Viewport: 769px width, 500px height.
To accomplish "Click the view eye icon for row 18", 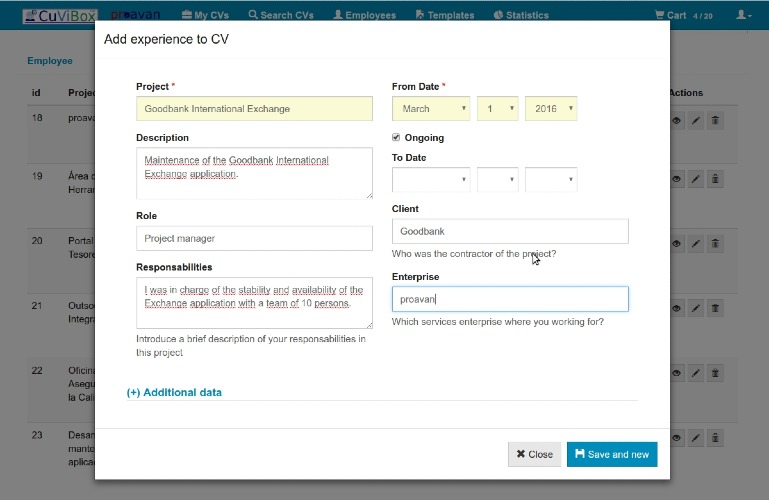I will tap(677, 121).
